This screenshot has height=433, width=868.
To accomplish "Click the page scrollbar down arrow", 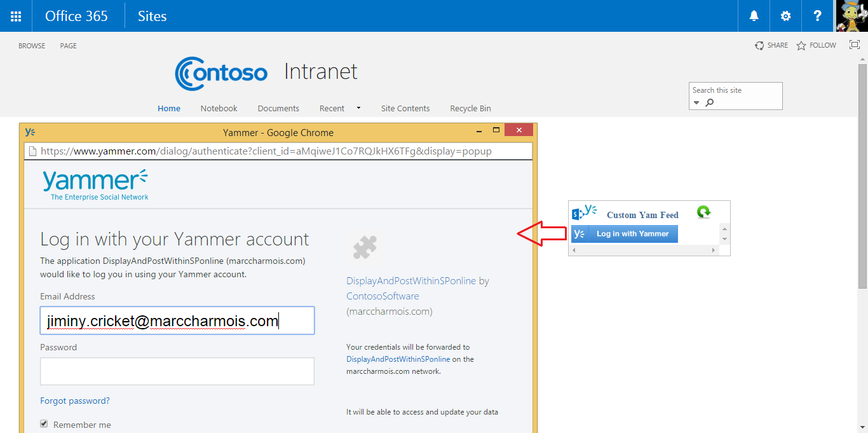I will [x=862, y=427].
